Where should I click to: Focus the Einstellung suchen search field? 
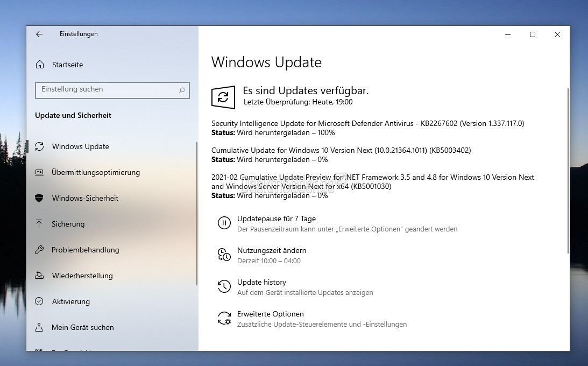[112, 90]
